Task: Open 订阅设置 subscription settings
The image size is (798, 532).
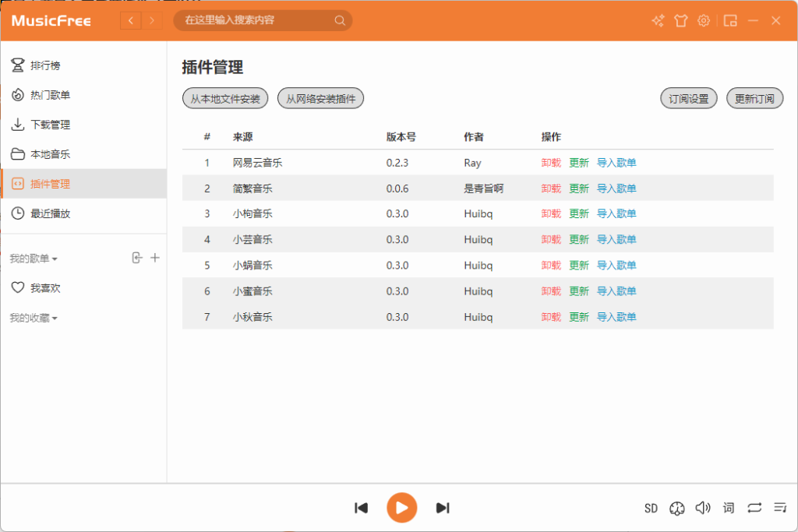Action: click(689, 98)
